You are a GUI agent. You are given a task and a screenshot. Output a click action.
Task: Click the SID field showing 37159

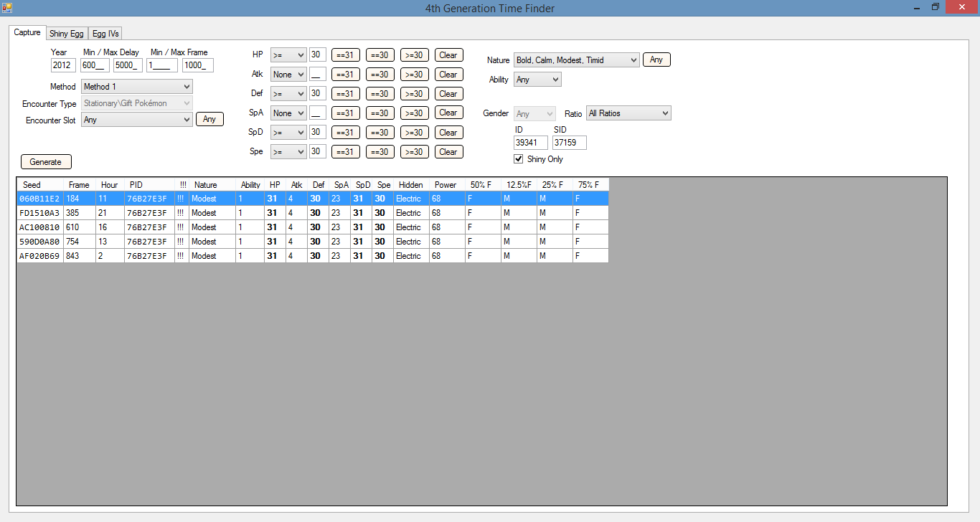point(570,142)
